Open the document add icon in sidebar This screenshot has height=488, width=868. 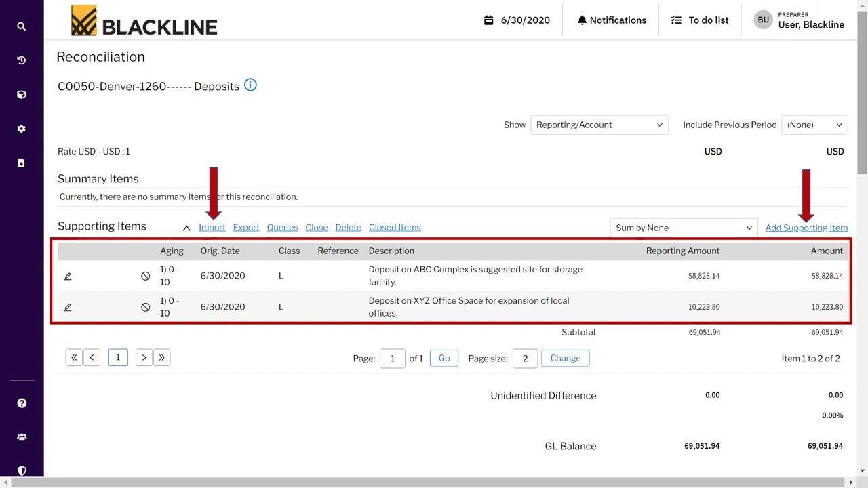[22, 163]
